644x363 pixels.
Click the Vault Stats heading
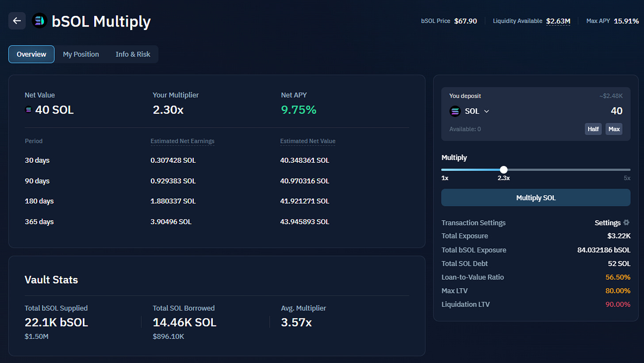(x=51, y=280)
